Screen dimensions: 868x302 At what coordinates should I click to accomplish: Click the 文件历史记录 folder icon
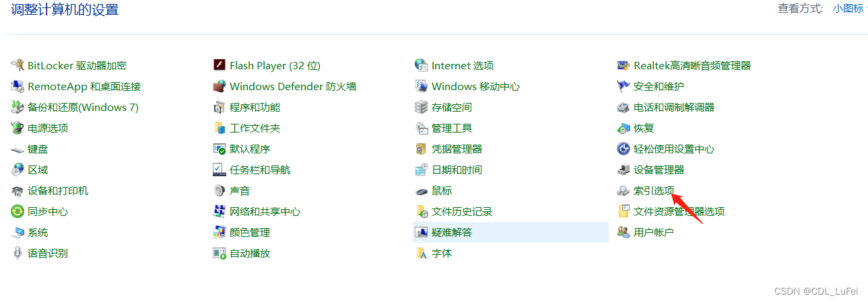422,211
